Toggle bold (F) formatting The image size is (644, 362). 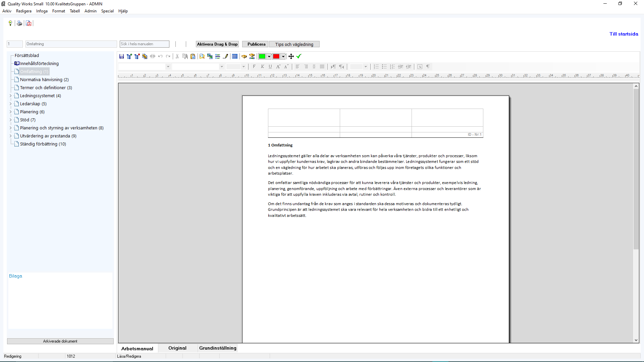pyautogui.click(x=254, y=67)
